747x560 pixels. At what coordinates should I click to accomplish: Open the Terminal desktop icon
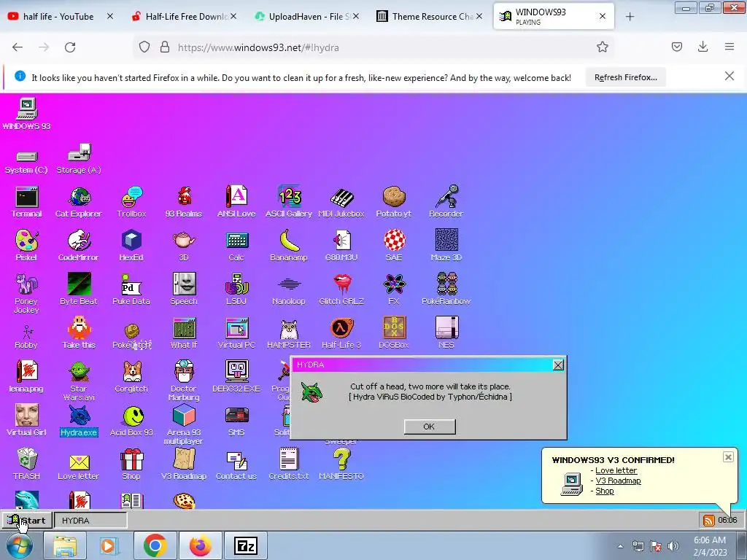pos(27,202)
